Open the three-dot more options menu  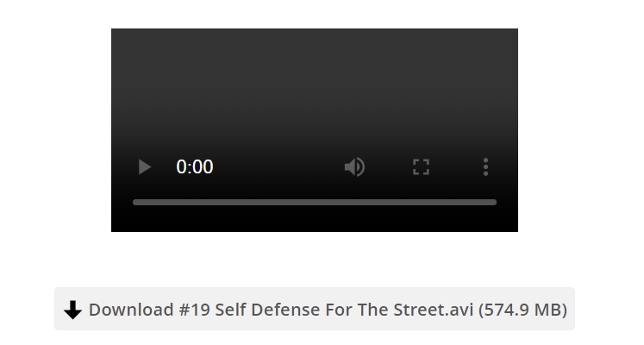click(486, 167)
